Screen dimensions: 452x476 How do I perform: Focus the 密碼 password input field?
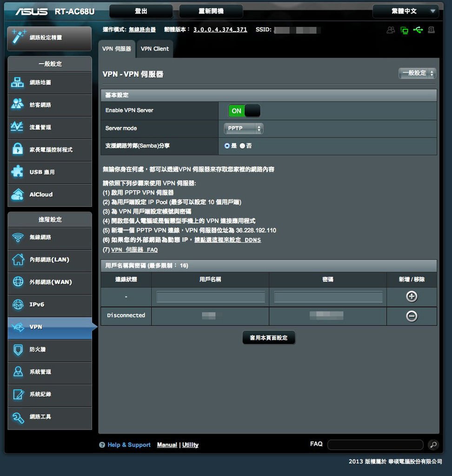pos(328,297)
